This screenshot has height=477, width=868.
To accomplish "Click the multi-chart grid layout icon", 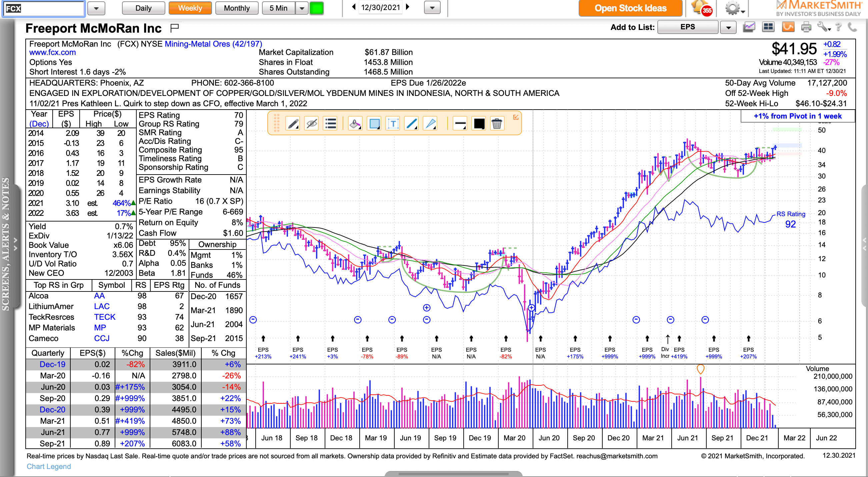I will [768, 27].
